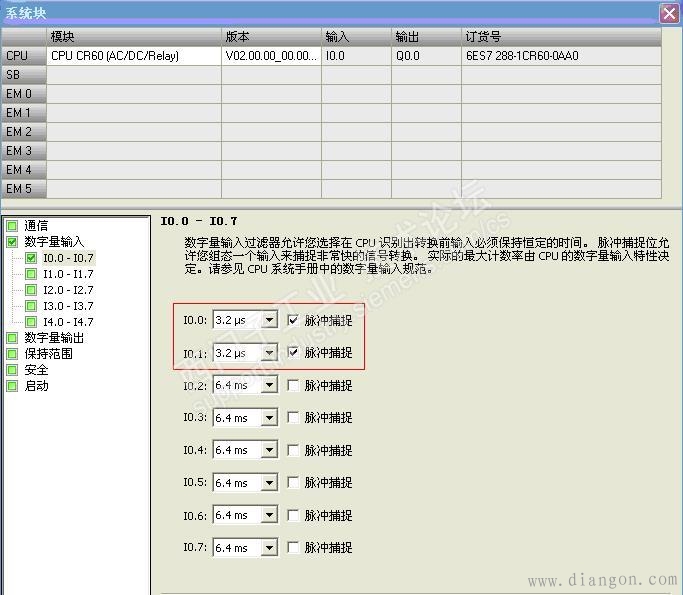The height and width of the screenshot is (595, 683).
Task: Click the 版本 column header
Action: pyautogui.click(x=271, y=37)
